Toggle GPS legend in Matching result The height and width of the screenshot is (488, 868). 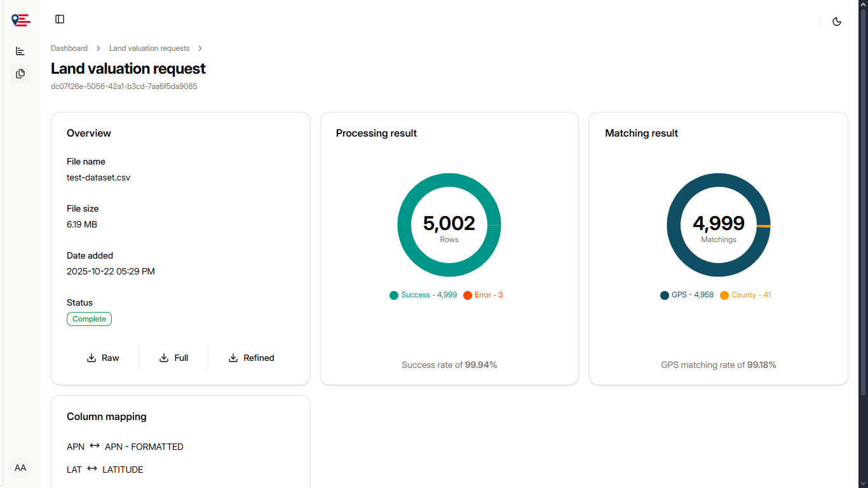click(x=687, y=295)
